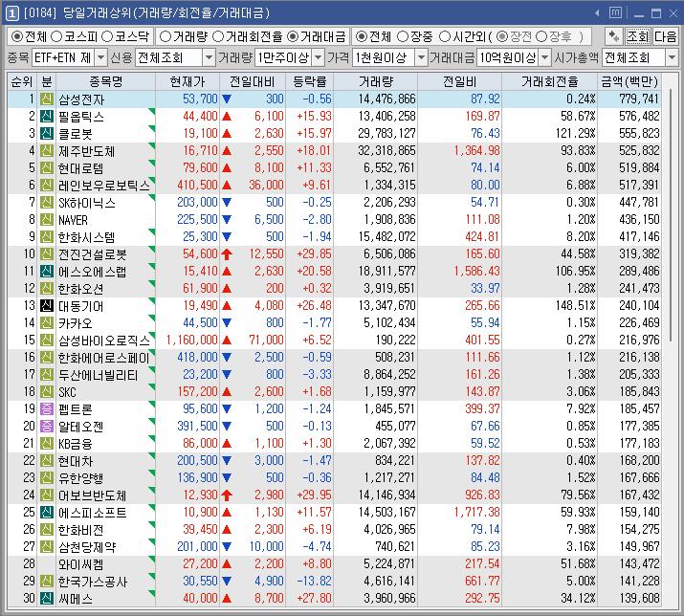Click the 'm' pin icon in title bar
This screenshot has height=616, width=684.
[615, 12]
